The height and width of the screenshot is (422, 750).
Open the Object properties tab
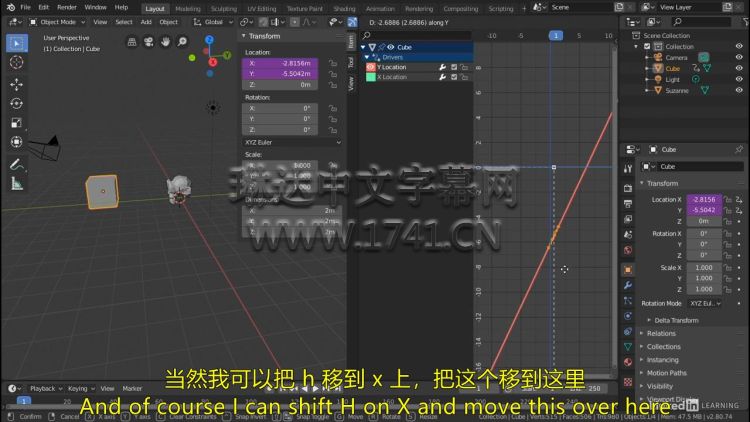[628, 270]
